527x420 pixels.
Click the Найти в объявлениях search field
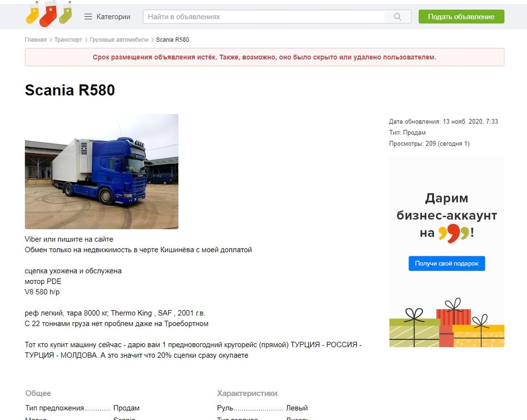264,17
